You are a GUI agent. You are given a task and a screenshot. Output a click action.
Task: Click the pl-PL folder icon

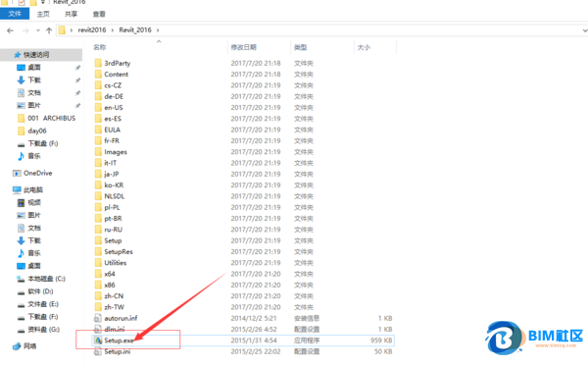98,207
